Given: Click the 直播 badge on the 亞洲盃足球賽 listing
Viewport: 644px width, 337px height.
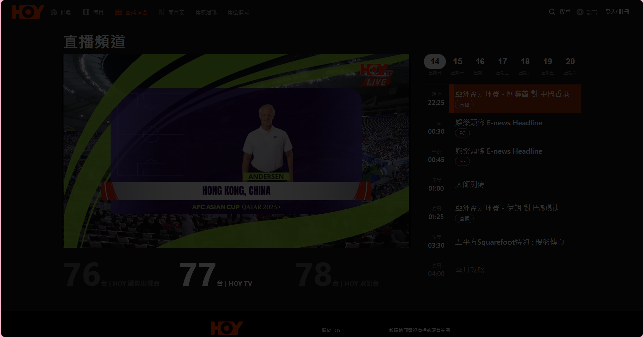Looking at the screenshot, I should pos(464,104).
